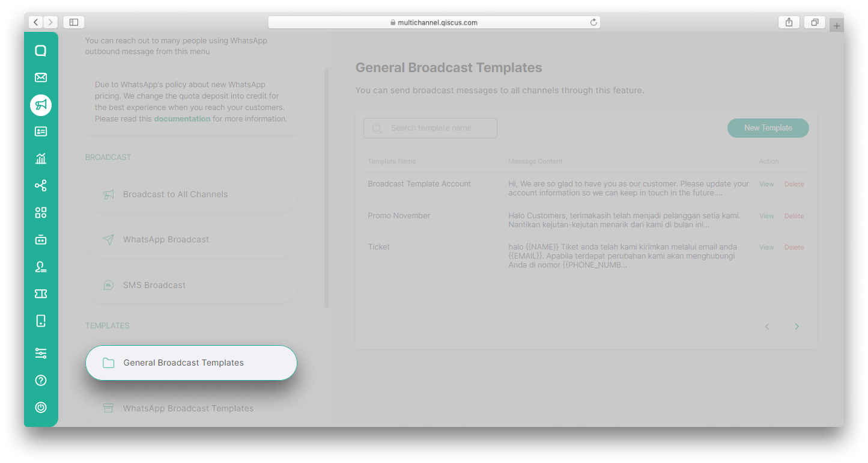
Task: Click the Message Content column header
Action: coord(535,161)
